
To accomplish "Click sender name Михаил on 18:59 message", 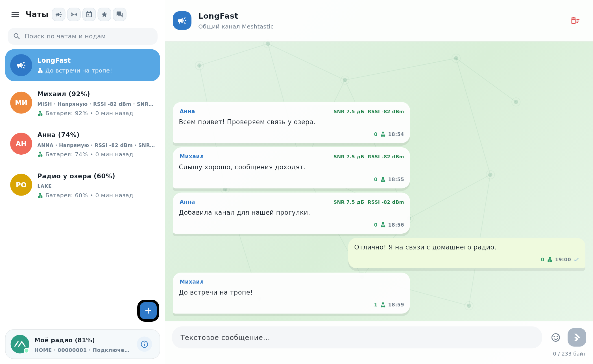I will (x=192, y=282).
